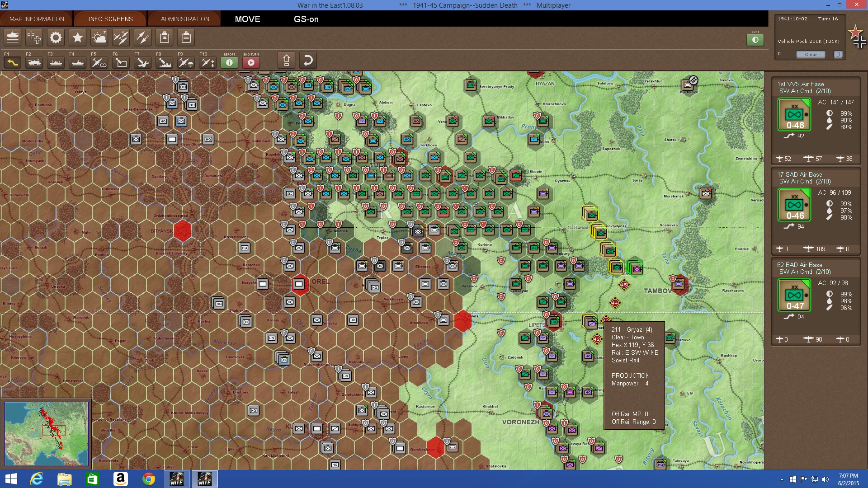
Task: Open the ADMINISTRATION tab
Action: pyautogui.click(x=185, y=19)
